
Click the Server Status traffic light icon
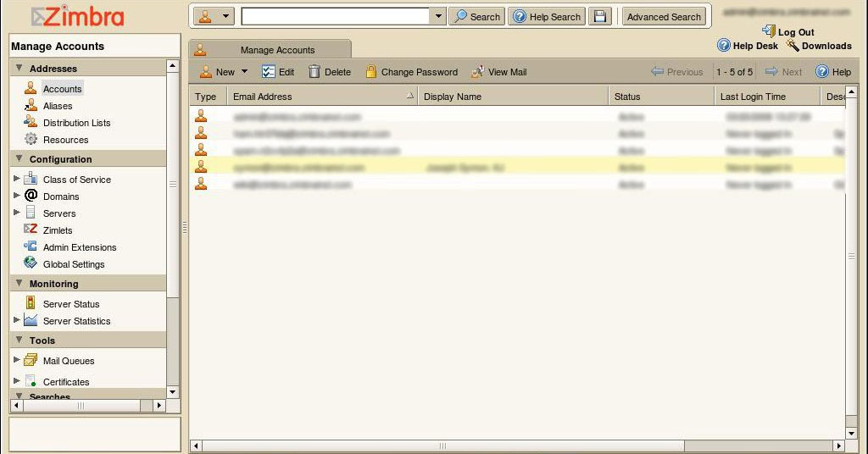click(x=31, y=303)
